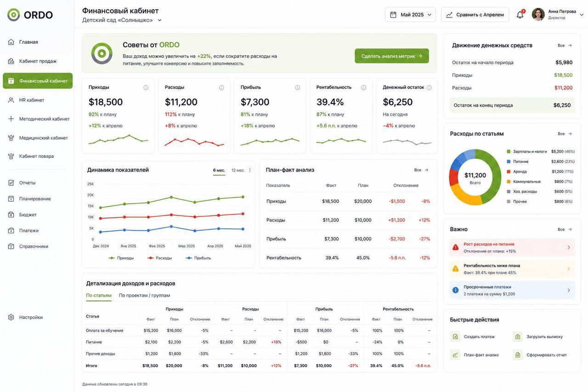Click the info icon on Денежный остаток card
This screenshot has height=392, width=588.
tap(429, 87)
